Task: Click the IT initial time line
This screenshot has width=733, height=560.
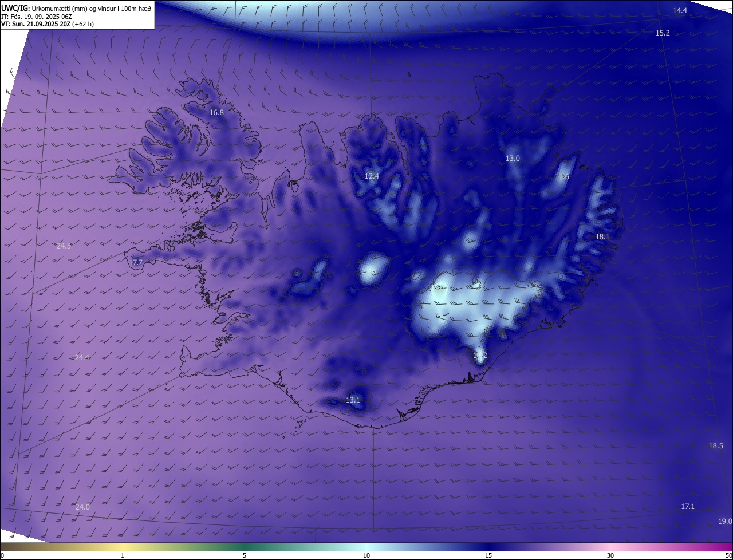Action: click(x=37, y=17)
